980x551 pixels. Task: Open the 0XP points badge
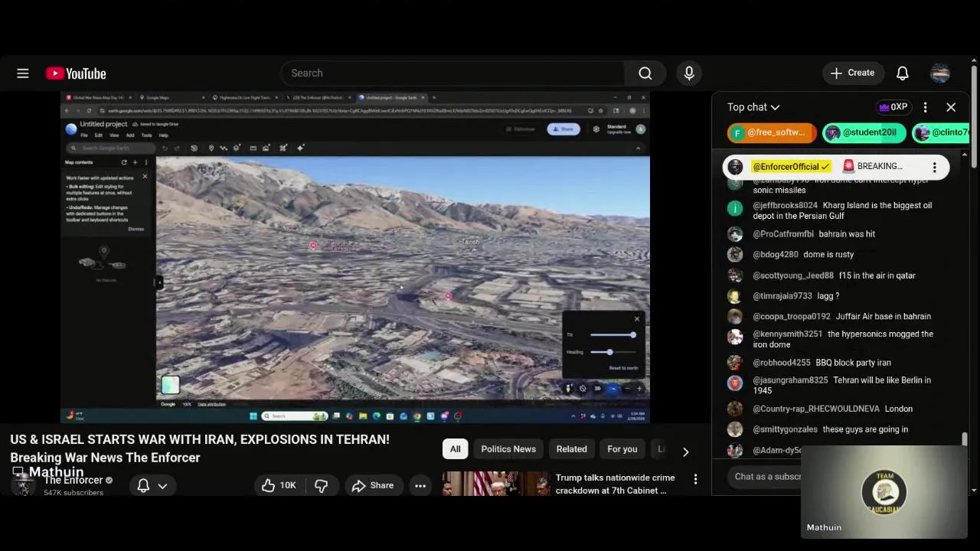(x=893, y=107)
